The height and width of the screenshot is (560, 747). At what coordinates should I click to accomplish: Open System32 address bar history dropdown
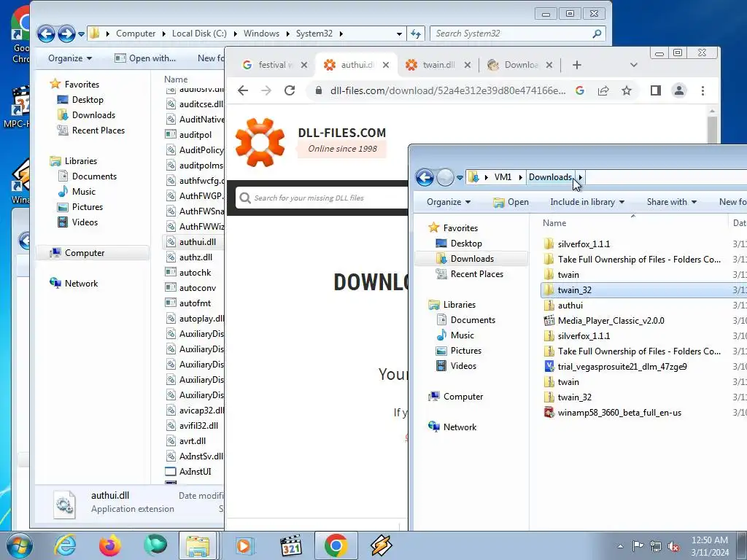tap(399, 34)
